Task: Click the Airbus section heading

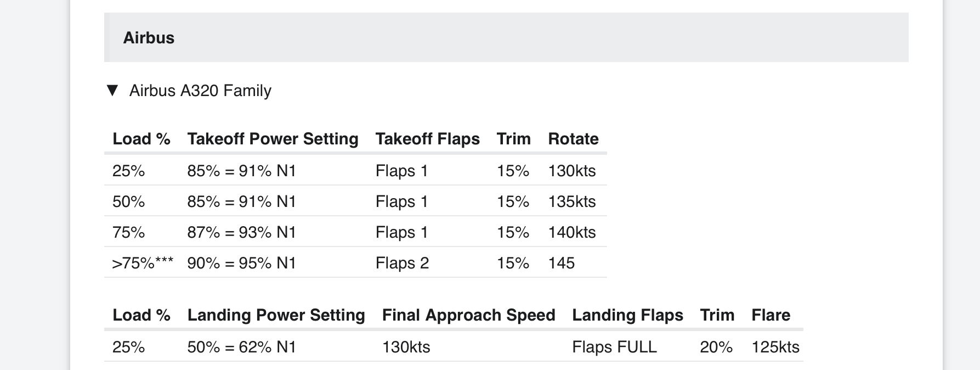Action: [x=149, y=38]
